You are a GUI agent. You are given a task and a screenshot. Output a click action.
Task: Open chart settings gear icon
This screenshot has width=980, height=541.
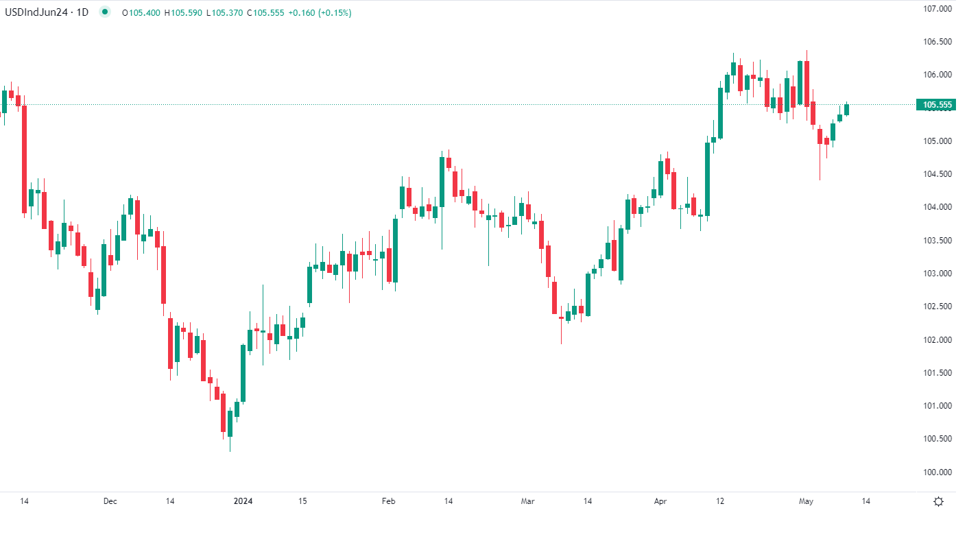pyautogui.click(x=938, y=501)
